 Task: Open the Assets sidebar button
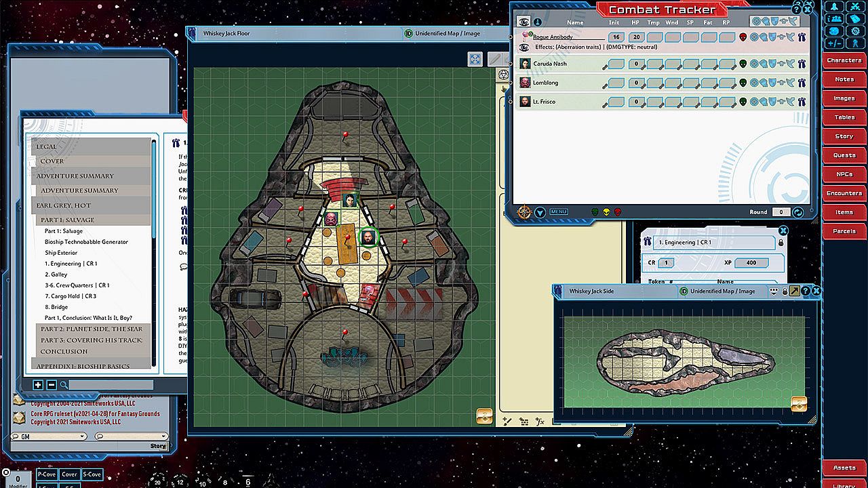844,468
